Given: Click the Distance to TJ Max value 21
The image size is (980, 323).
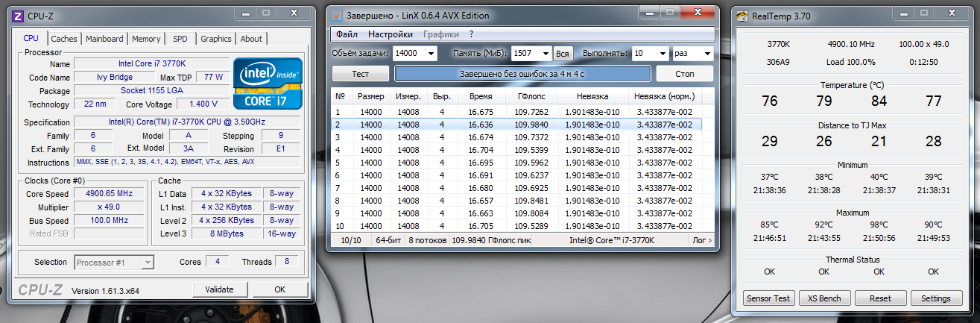Looking at the screenshot, I should 879,142.
